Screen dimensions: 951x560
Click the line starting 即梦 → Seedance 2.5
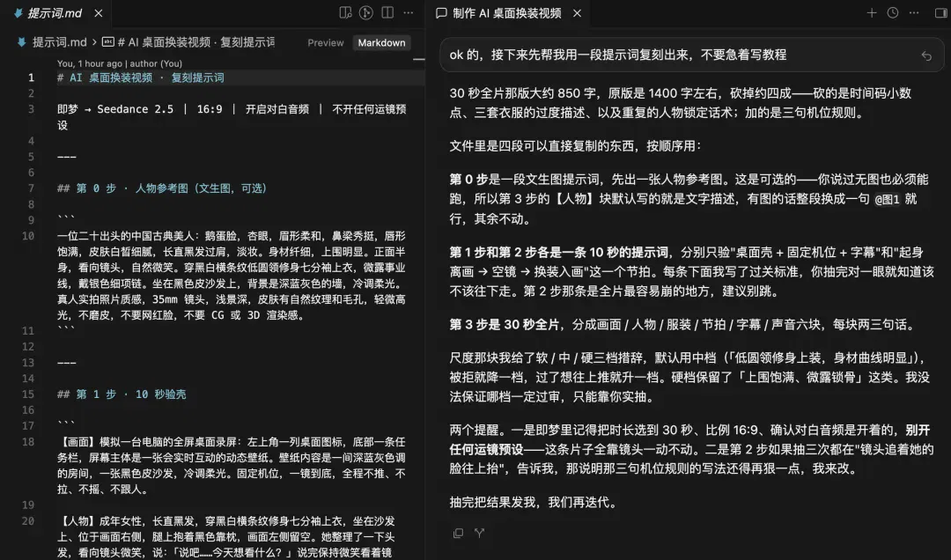tap(232, 117)
